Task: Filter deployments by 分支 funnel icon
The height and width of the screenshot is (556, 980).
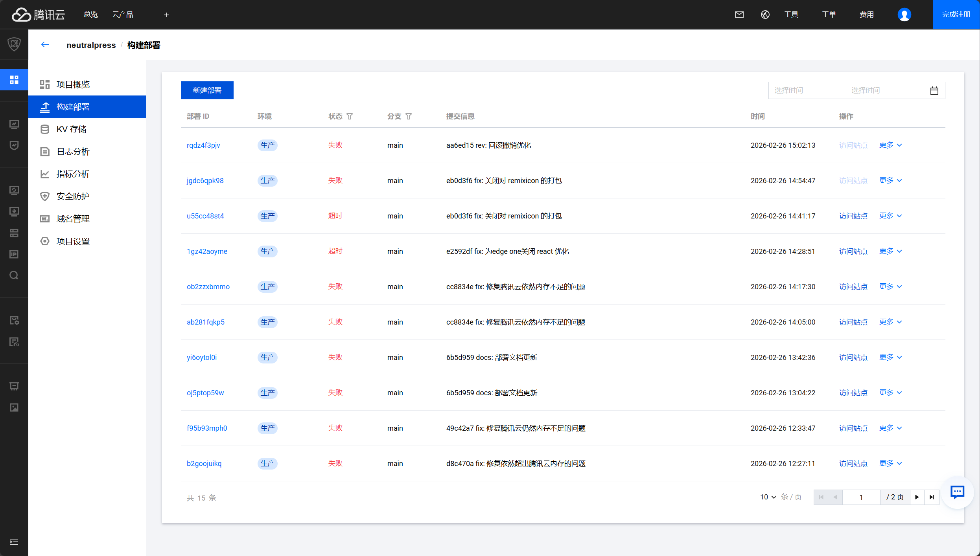Action: pos(409,116)
